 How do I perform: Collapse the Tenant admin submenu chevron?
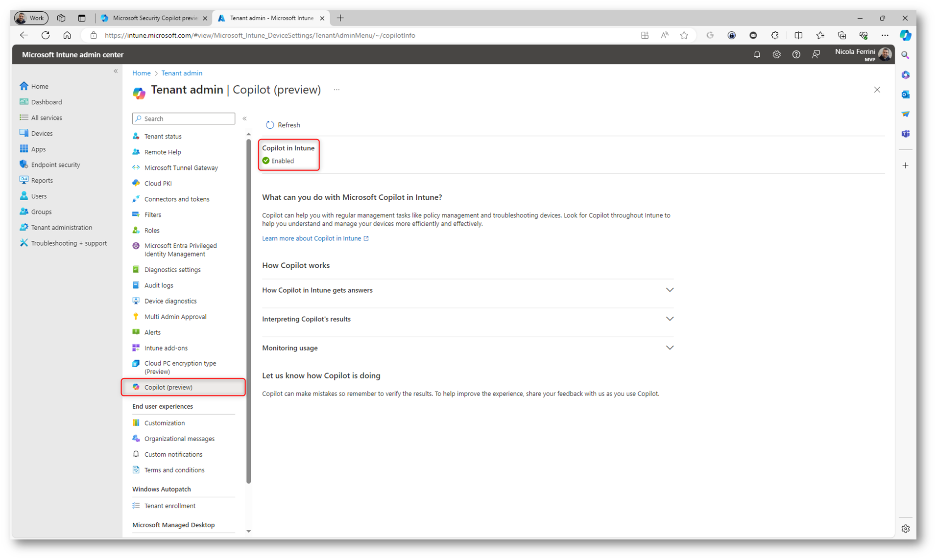(x=244, y=118)
